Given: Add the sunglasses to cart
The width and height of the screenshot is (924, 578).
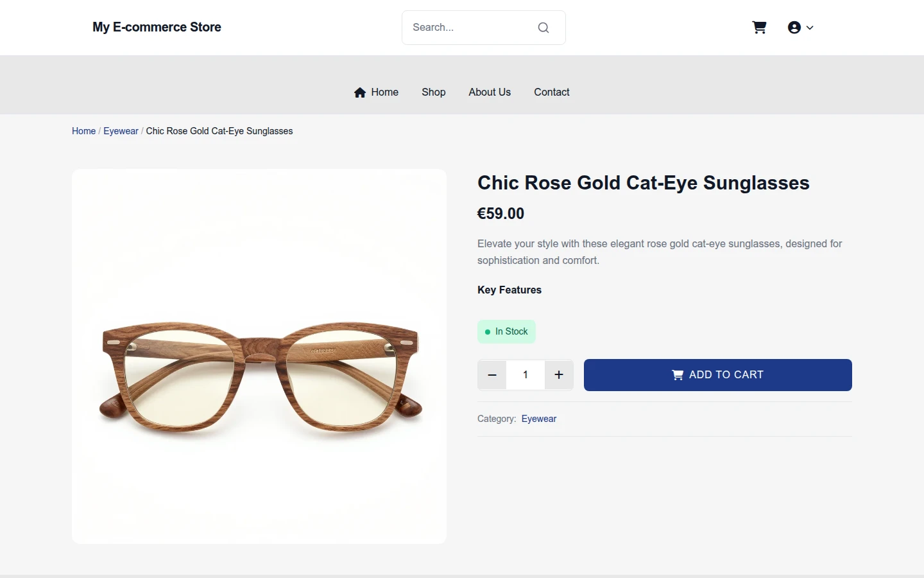Looking at the screenshot, I should click(x=718, y=375).
